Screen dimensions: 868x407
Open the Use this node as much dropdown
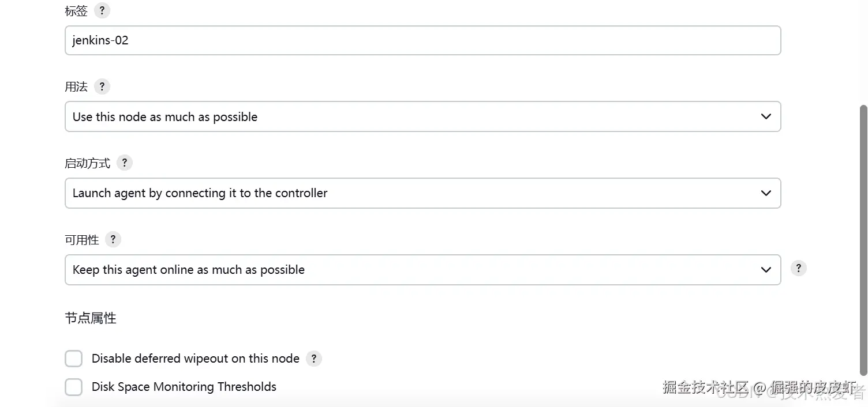click(423, 116)
